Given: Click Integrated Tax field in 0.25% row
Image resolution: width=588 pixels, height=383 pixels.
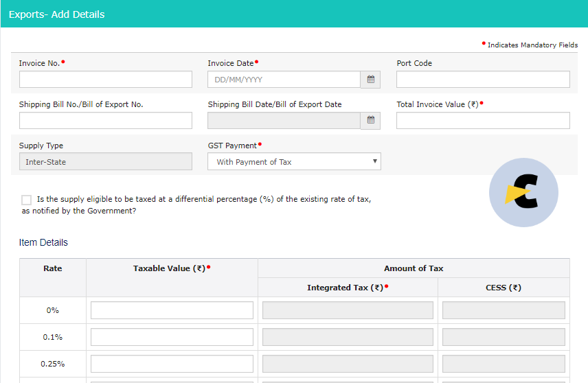Looking at the screenshot, I should click(x=348, y=364).
